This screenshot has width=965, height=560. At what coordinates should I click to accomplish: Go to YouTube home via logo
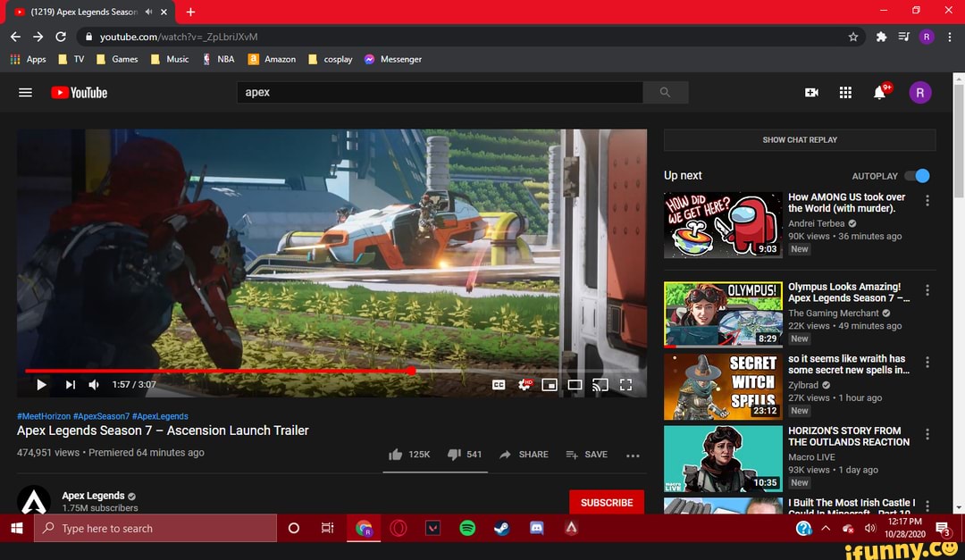click(x=79, y=92)
